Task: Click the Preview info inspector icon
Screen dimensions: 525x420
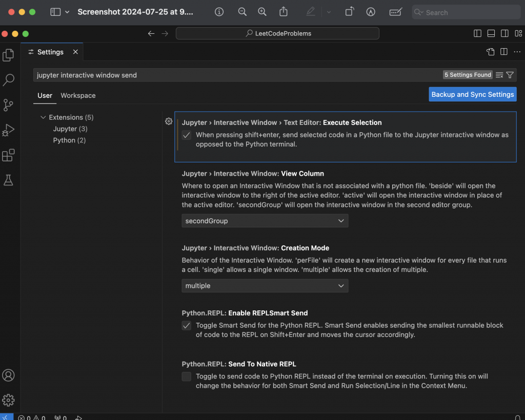Action: [219, 12]
